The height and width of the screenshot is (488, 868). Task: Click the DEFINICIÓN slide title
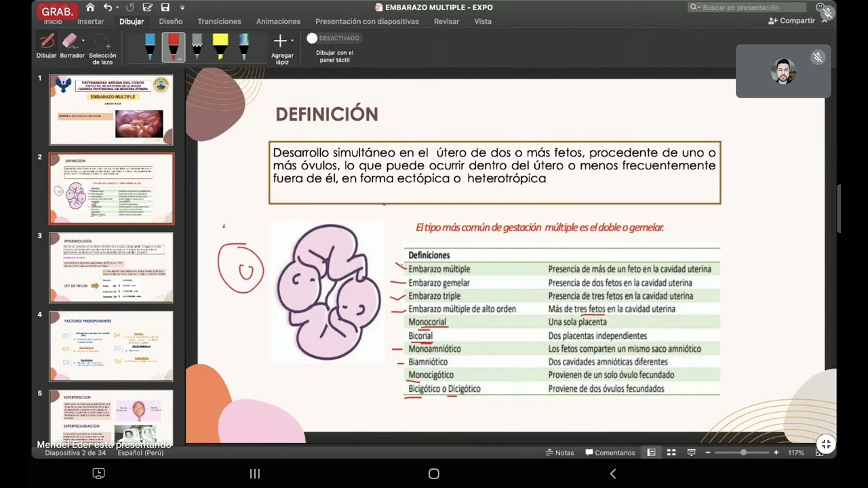(327, 114)
